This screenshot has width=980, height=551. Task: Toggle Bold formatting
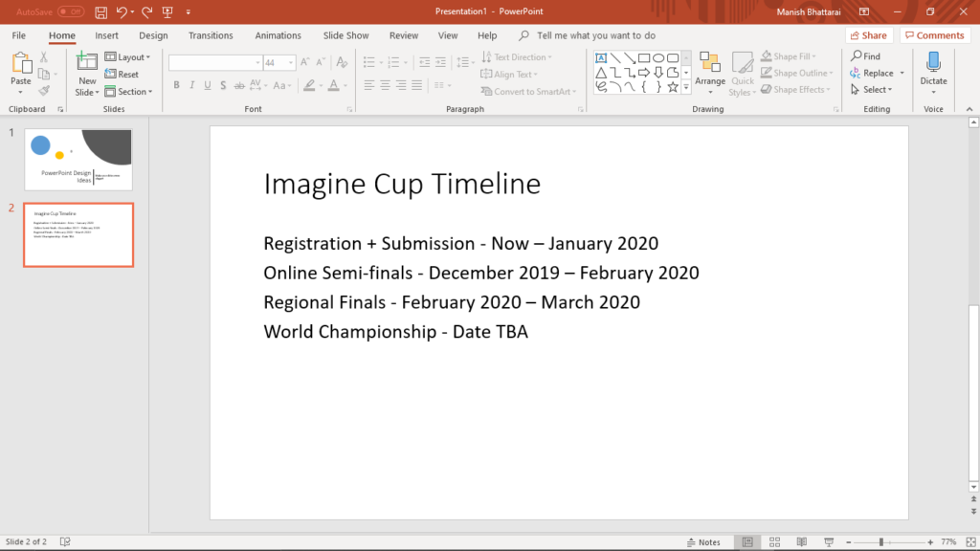(176, 85)
